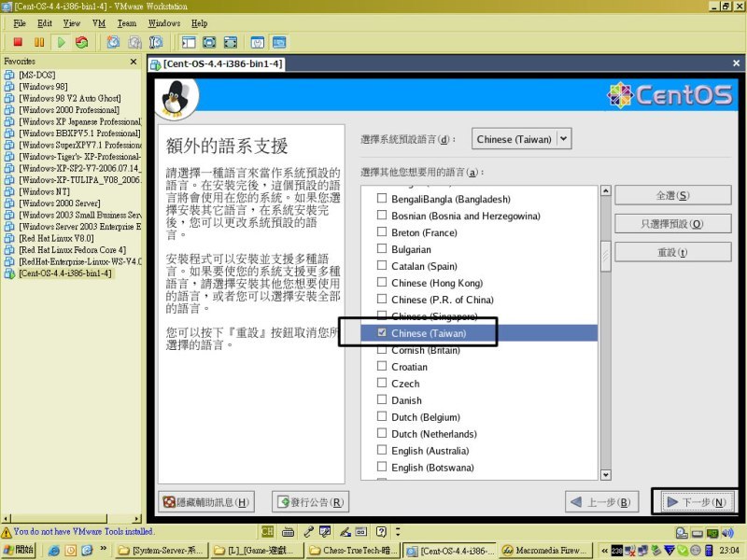
Task: Switch to Quick Switch mode icon
Action: click(209, 42)
